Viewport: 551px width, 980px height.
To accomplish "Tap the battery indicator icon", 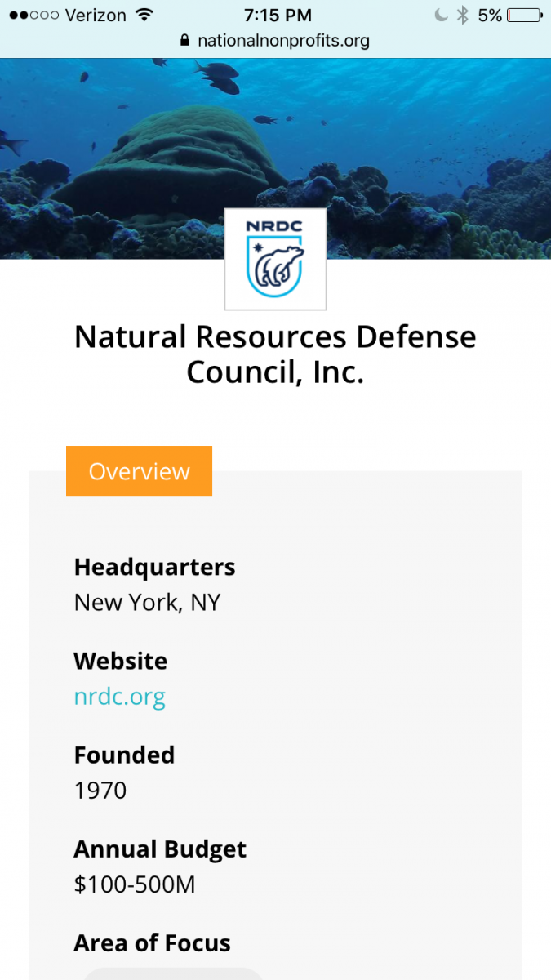I will (524, 15).
